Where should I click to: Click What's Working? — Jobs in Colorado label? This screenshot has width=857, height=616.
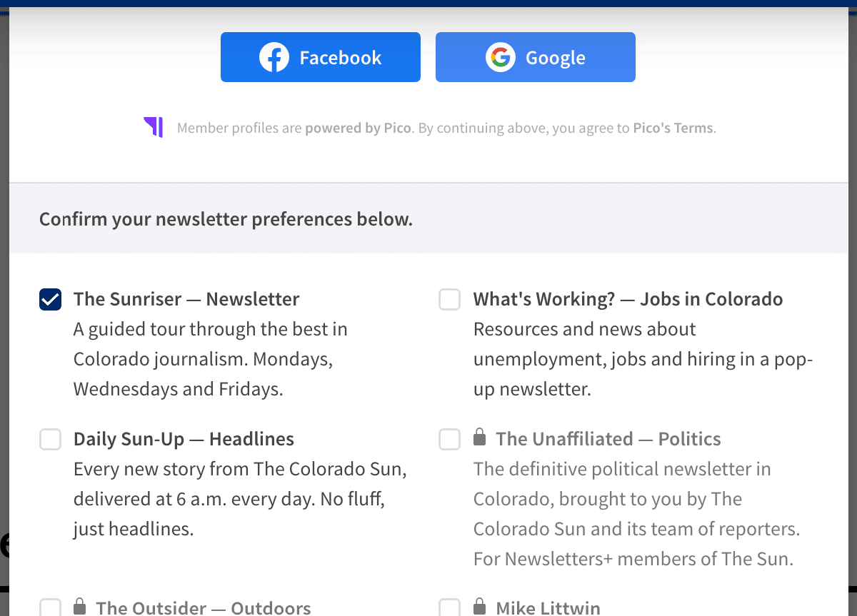pyautogui.click(x=628, y=299)
